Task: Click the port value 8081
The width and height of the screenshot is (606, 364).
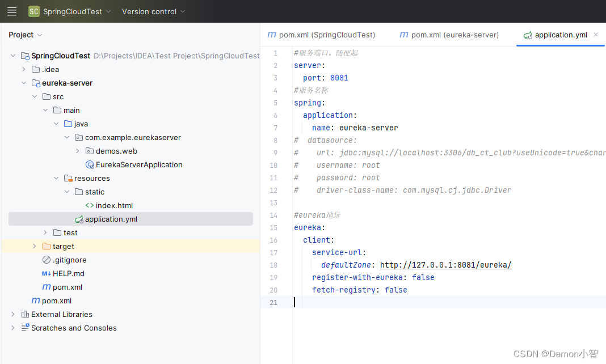Action: point(339,78)
